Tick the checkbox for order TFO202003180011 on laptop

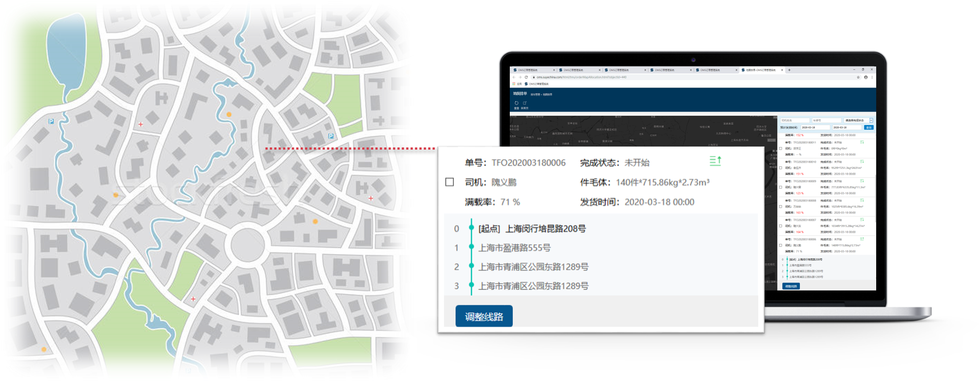pyautogui.click(x=781, y=148)
